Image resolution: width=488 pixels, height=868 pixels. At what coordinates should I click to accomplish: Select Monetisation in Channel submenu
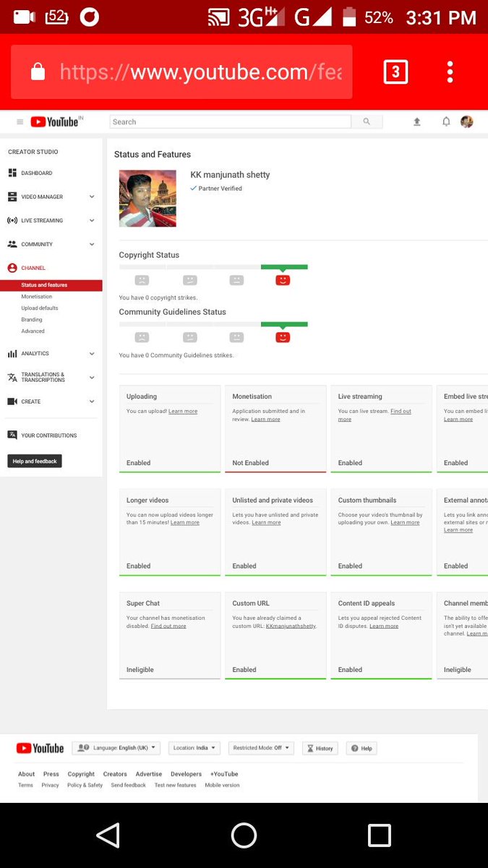37,297
